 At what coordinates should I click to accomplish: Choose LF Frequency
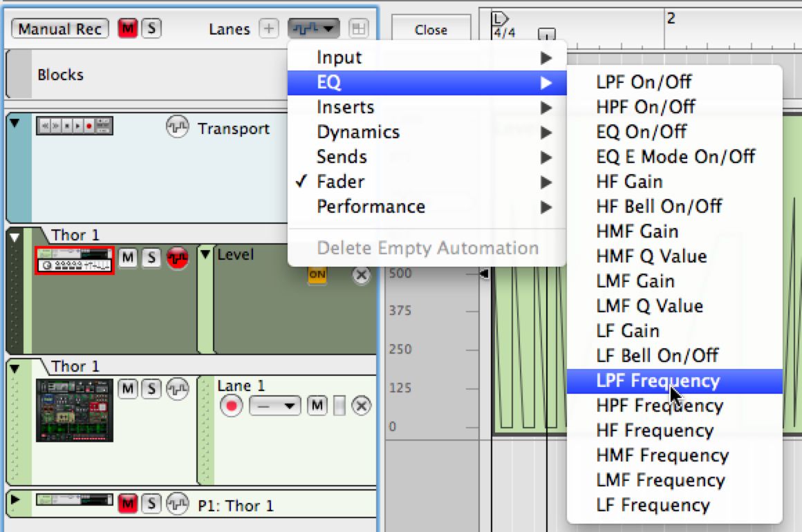click(x=675, y=506)
